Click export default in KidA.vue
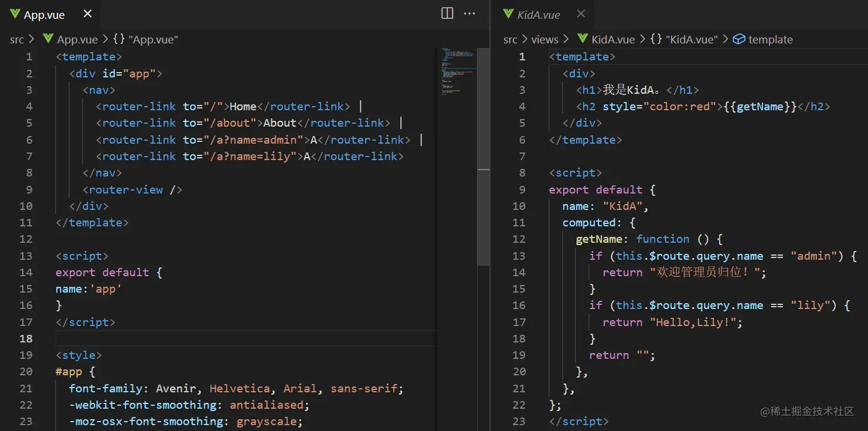 tap(596, 189)
